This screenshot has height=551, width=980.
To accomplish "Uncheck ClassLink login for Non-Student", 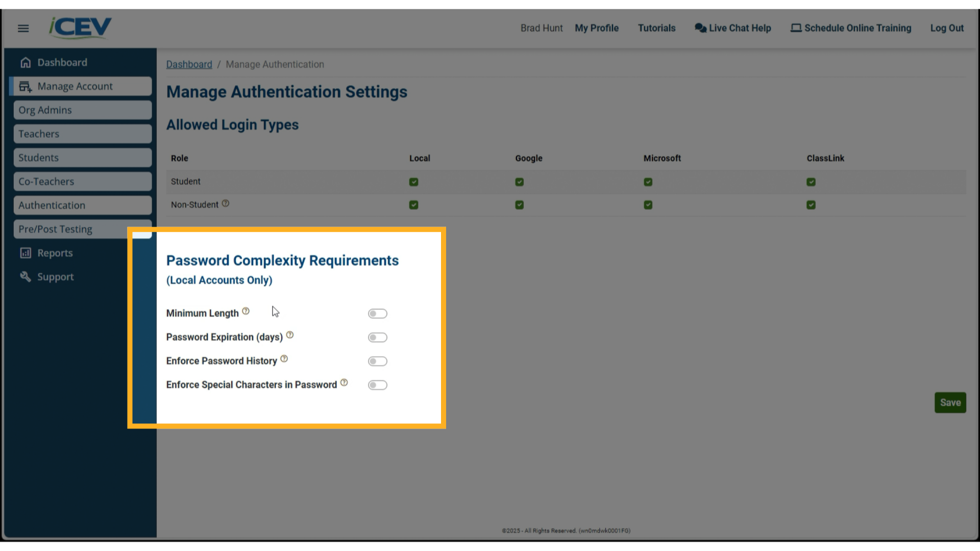I will coord(811,205).
